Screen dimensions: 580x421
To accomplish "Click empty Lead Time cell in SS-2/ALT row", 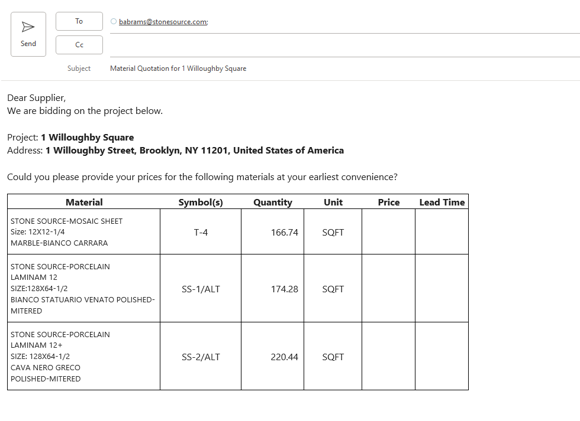I will (442, 357).
